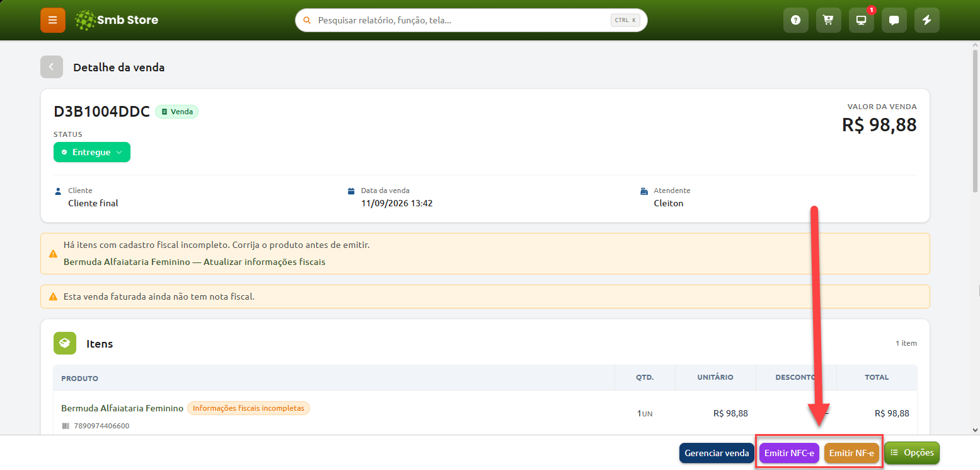Open the Atualizar informações fiscais link
Viewport: 980px width, 470px height.
265,262
